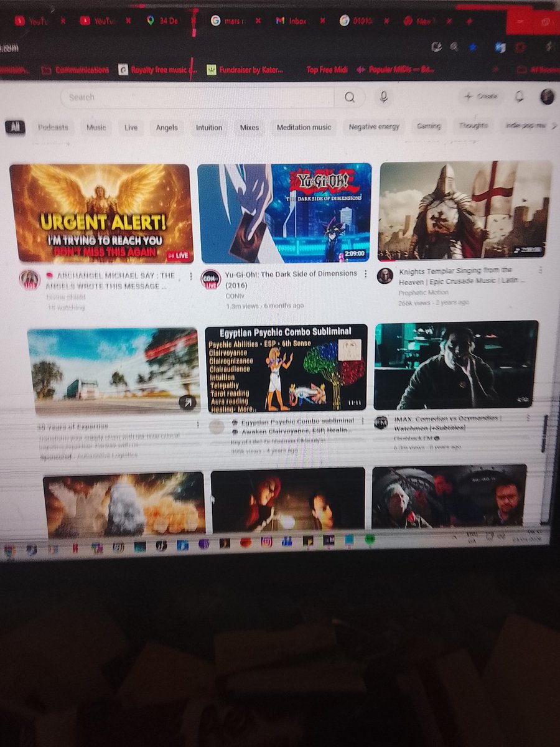Open the Urgent Alert live video thumbnail
The height and width of the screenshot is (747, 560).
pos(100,214)
